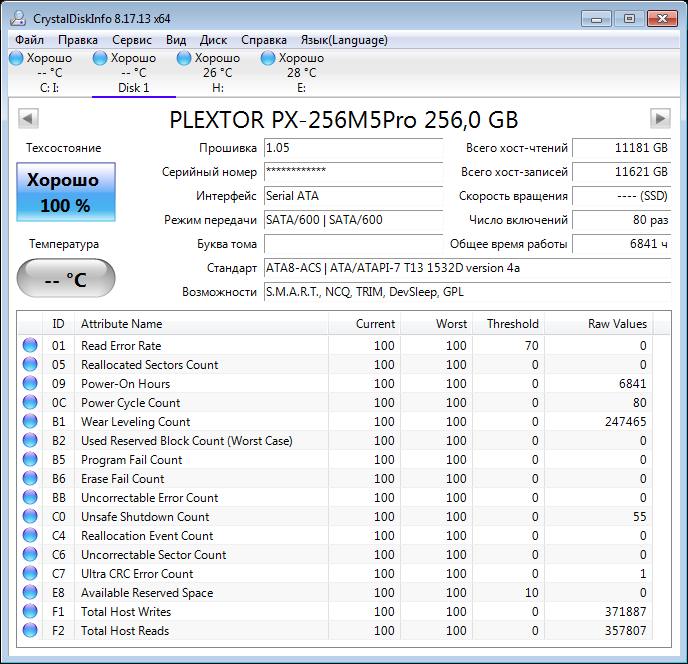
Task: Click status icon of Read Error Rate row
Action: click(30, 345)
